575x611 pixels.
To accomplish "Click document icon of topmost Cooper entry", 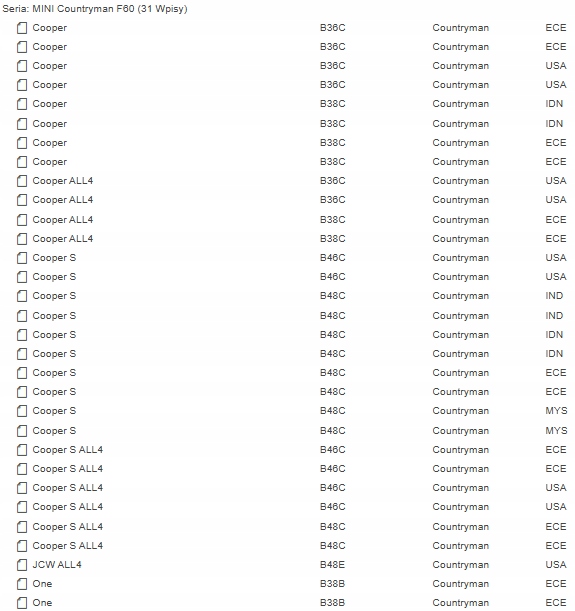I will 22,28.
